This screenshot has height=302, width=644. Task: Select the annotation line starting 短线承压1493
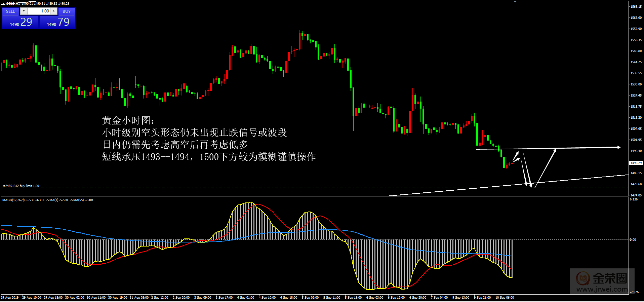pos(209,157)
